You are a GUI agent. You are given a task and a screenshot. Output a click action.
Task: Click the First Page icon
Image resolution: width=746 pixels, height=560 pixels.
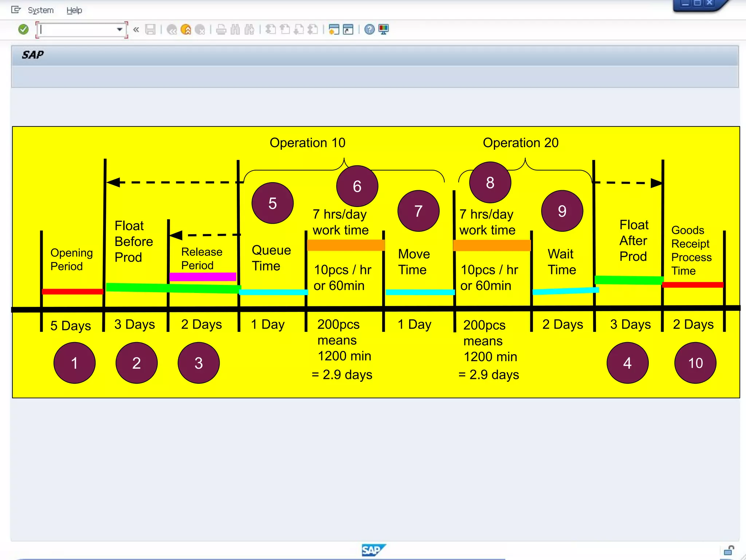[271, 30]
